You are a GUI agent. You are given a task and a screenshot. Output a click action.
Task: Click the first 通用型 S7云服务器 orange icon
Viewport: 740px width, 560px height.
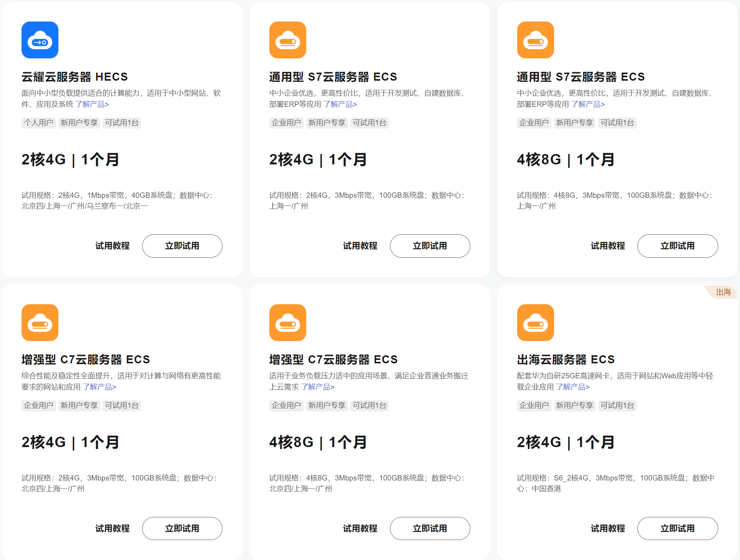287,40
